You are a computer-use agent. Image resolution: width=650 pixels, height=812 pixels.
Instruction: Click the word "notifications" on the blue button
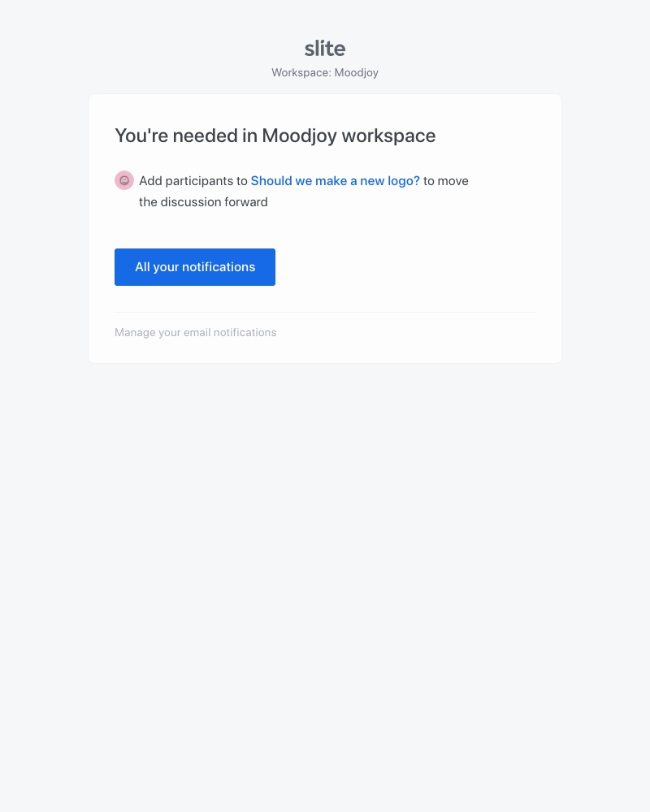pyautogui.click(x=219, y=267)
